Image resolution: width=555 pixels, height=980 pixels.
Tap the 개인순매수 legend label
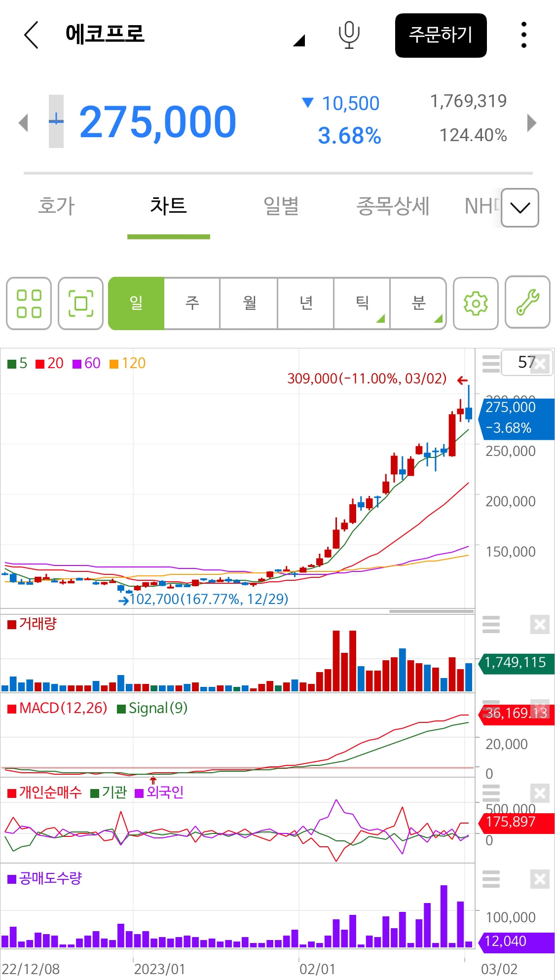pos(44,792)
